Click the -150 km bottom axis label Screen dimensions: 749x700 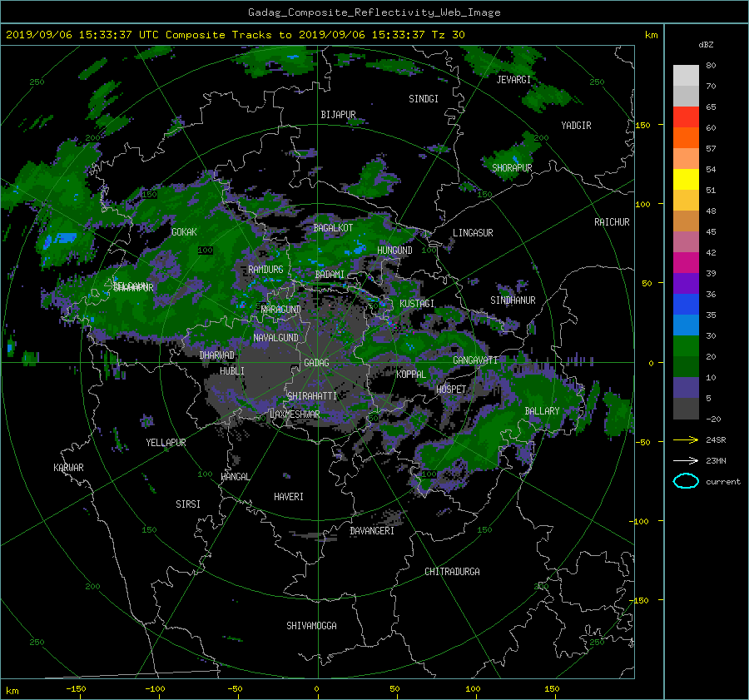click(x=76, y=688)
